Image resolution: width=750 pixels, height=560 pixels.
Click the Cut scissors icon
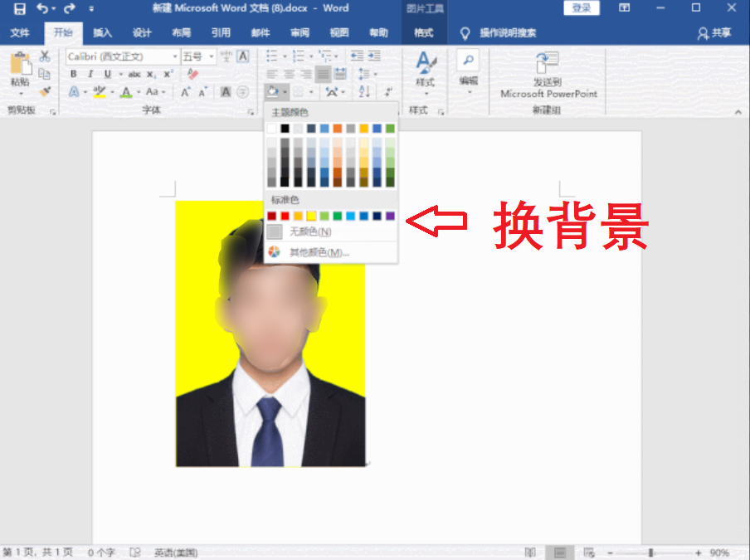click(x=45, y=56)
